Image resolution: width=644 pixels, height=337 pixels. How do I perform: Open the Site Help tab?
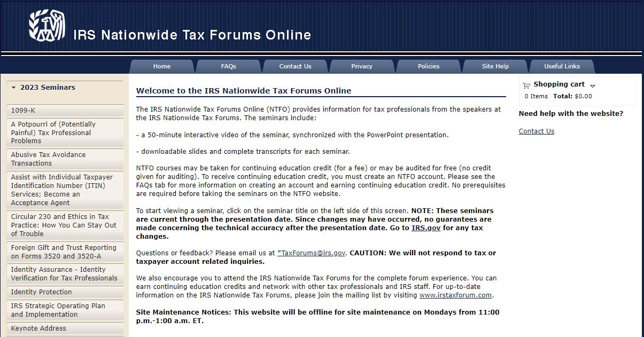[x=495, y=66]
